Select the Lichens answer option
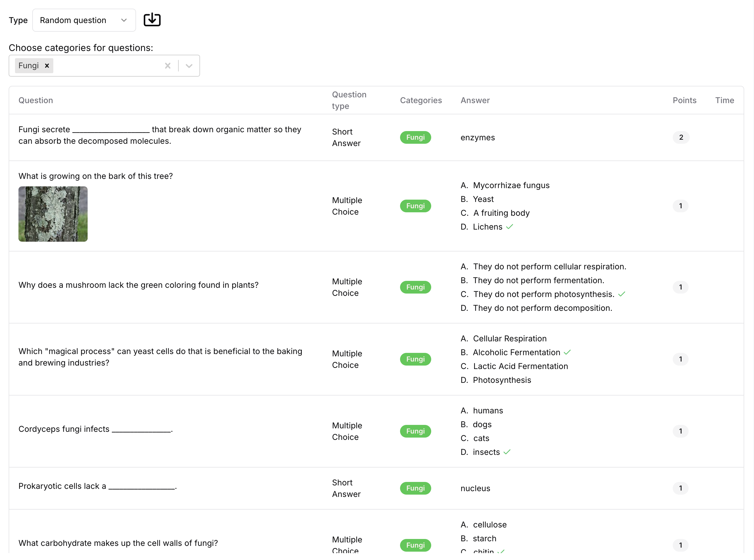This screenshot has width=754, height=560. tap(487, 227)
